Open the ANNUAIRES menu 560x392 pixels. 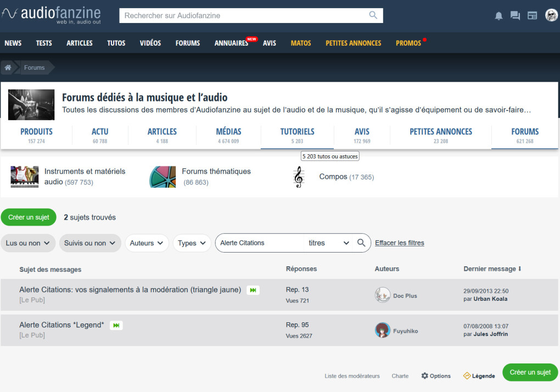click(232, 43)
